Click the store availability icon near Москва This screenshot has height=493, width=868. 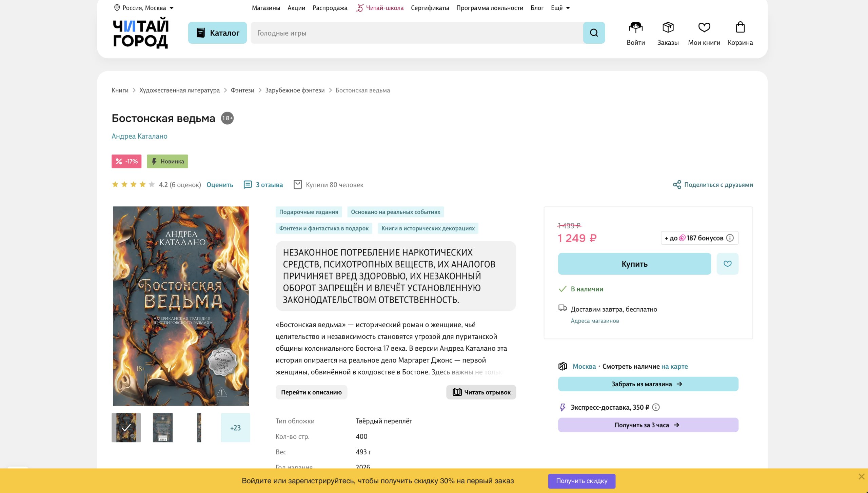coord(563,366)
